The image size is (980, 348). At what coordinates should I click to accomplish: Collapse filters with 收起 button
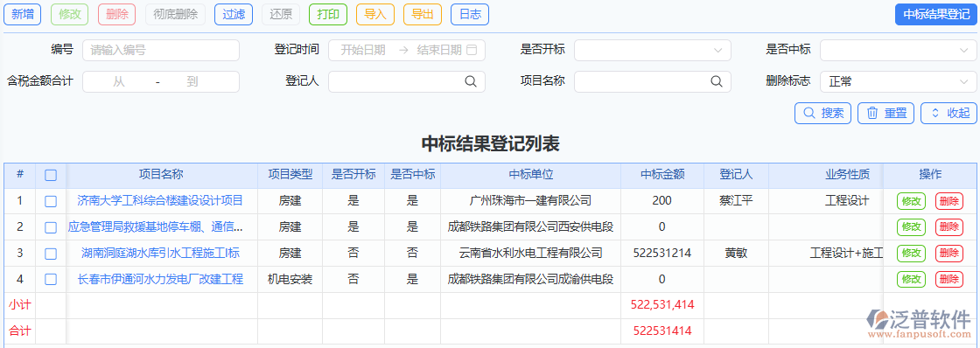coord(949,113)
